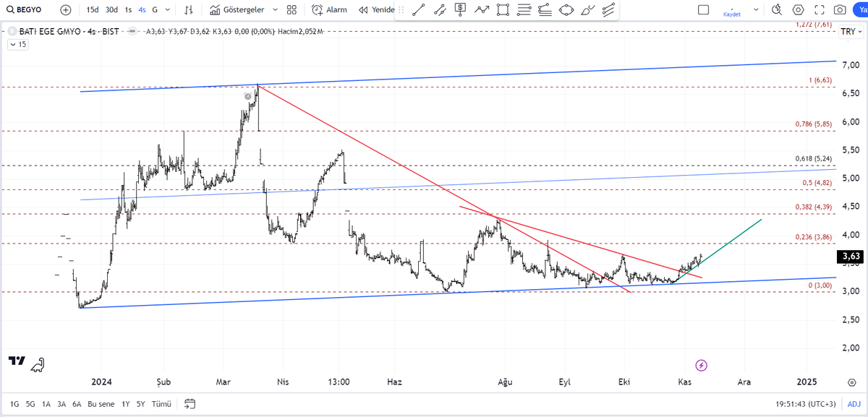Set range to 1G
868x417 pixels.
point(14,404)
